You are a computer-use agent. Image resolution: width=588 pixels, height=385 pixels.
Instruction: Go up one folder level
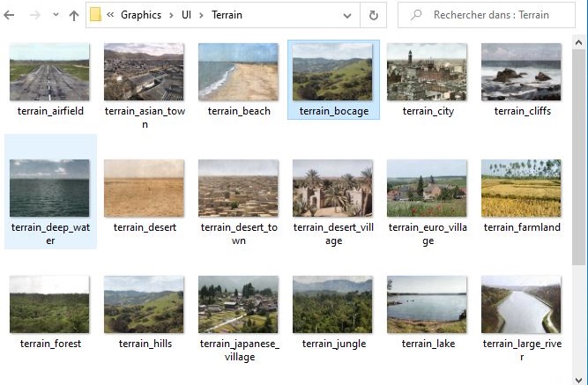[x=74, y=15]
